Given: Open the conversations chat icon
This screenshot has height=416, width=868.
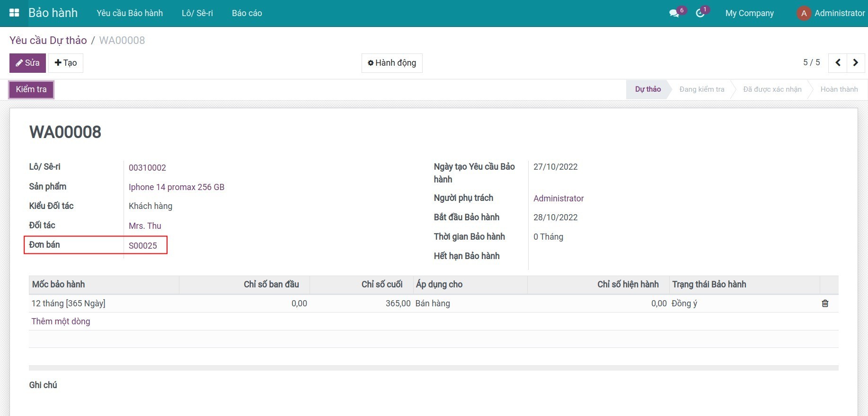Looking at the screenshot, I should 674,13.
